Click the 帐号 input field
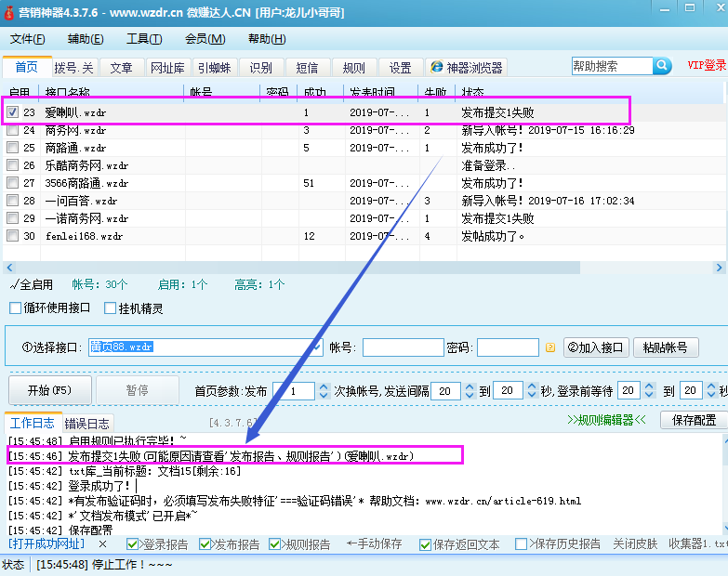 403,347
